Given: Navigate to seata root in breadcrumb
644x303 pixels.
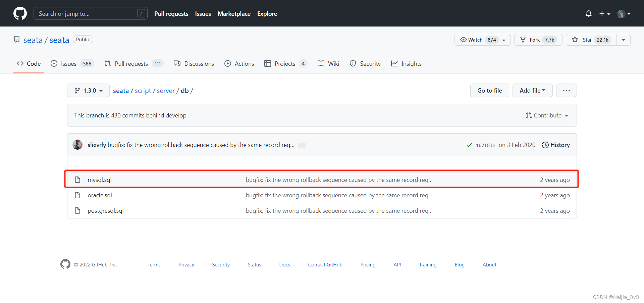Looking at the screenshot, I should 121,91.
